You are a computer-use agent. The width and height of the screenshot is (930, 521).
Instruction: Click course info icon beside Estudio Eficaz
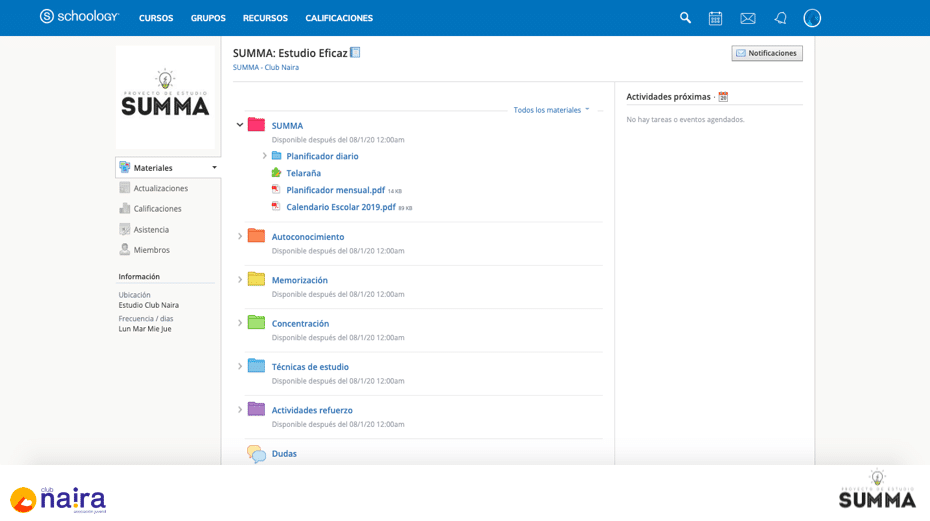click(x=355, y=52)
